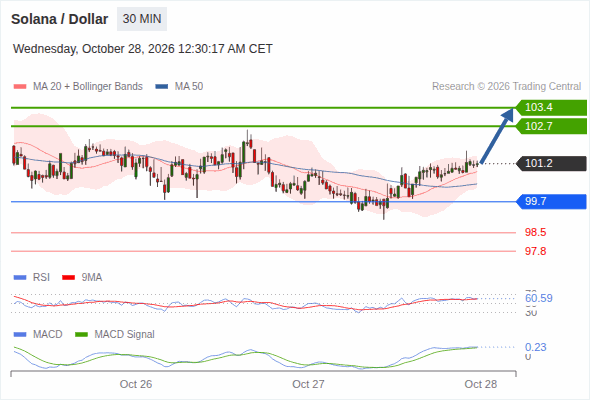
Task: Click the Oct 27 axis date label
Action: pyautogui.click(x=308, y=384)
